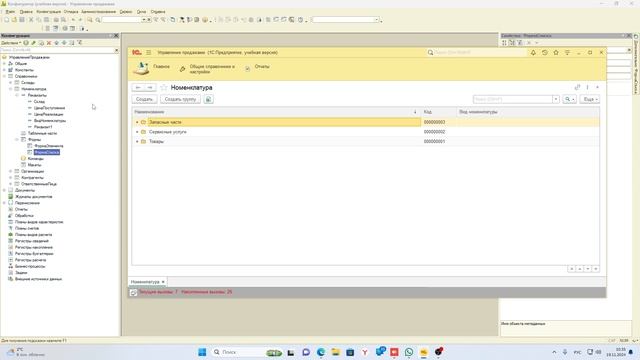Open history icon in 1C Enterprise title bar

coord(544,53)
